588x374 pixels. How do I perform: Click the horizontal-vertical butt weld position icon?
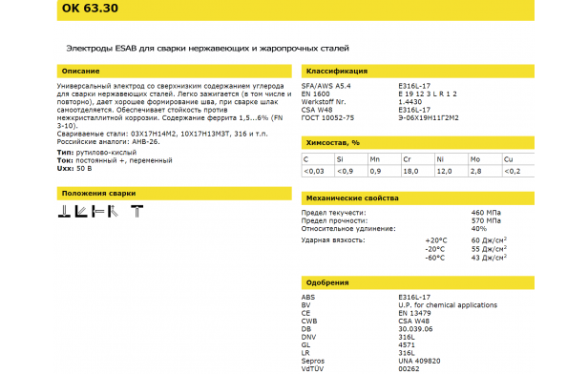click(98, 212)
